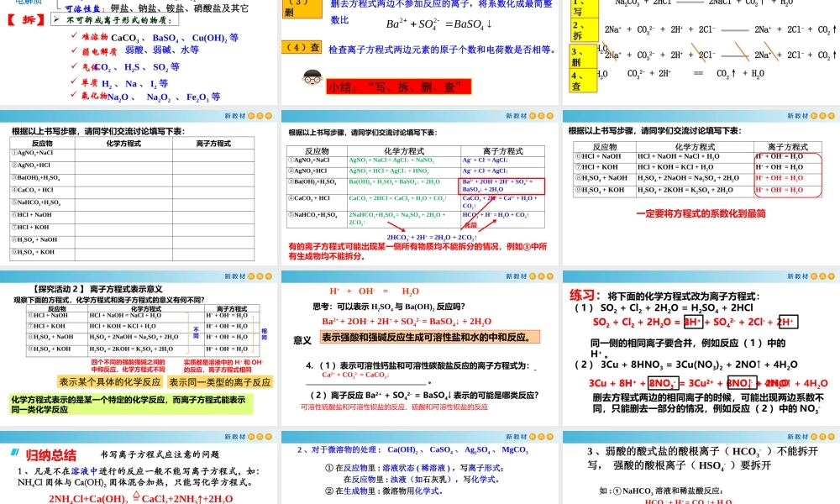Click the line 如：①NaHCO3溶液和稀盐酸反应

[x=660, y=491]
